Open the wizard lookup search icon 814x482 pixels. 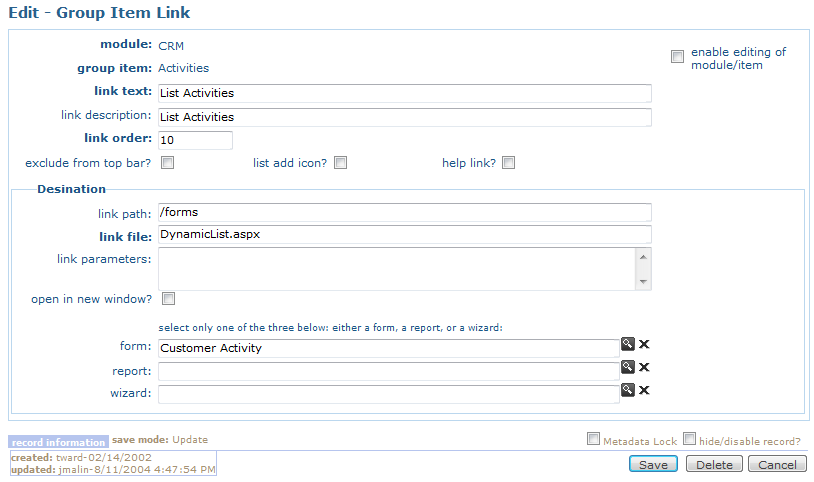[x=628, y=390]
